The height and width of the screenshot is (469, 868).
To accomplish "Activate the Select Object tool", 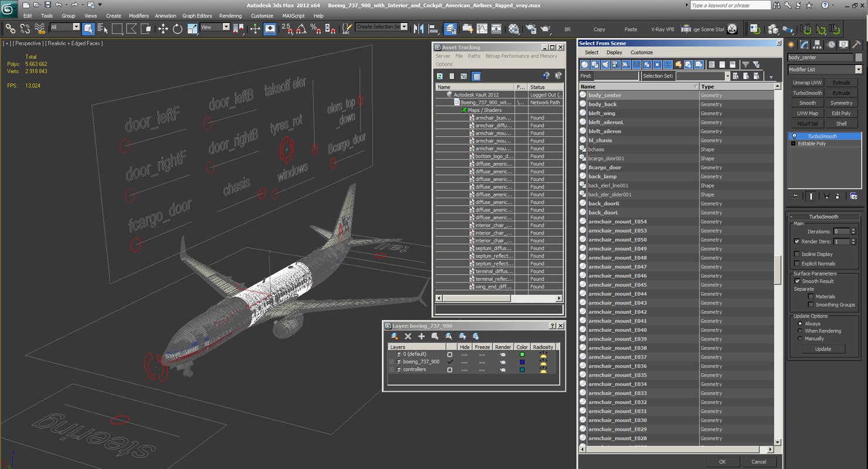I will [x=88, y=28].
